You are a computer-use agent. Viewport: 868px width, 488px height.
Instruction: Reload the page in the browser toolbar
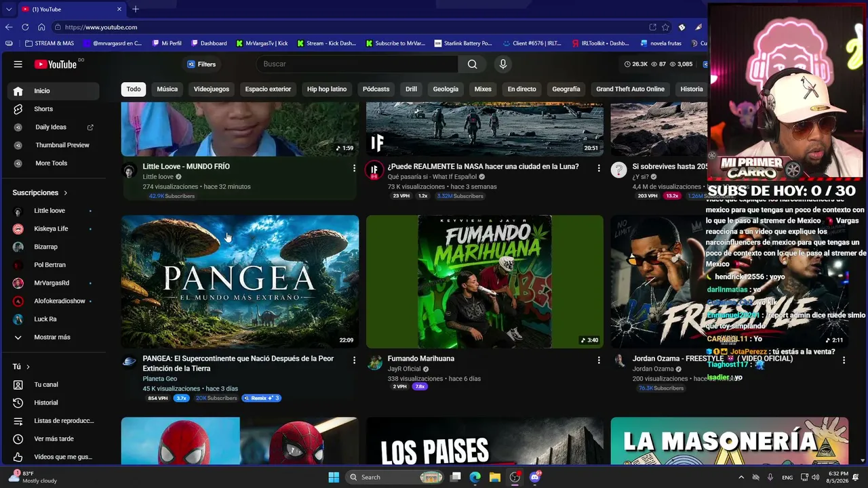25,27
